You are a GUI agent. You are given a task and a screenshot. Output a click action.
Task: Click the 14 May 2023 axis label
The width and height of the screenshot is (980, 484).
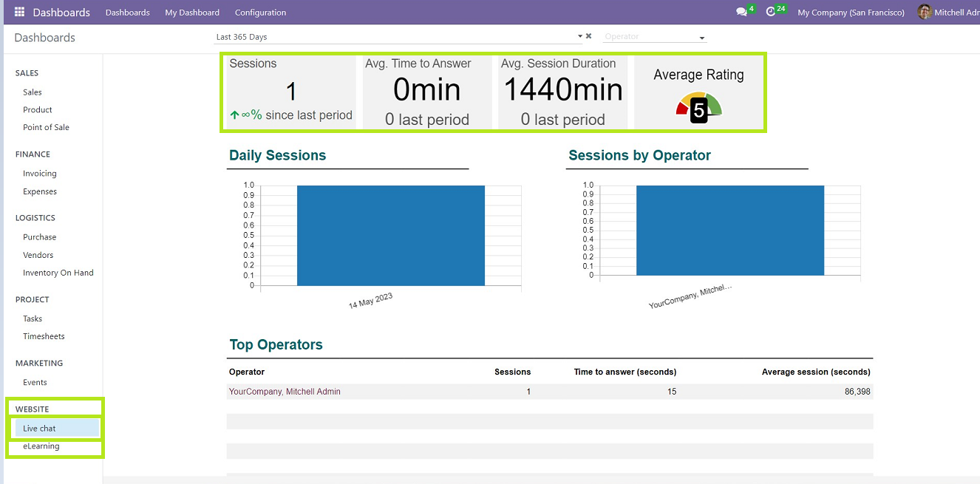tap(371, 301)
